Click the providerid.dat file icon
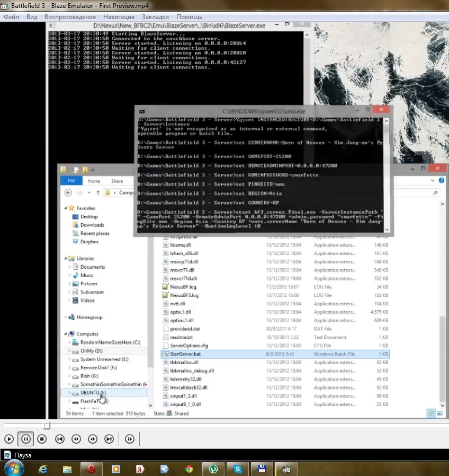 click(166, 329)
